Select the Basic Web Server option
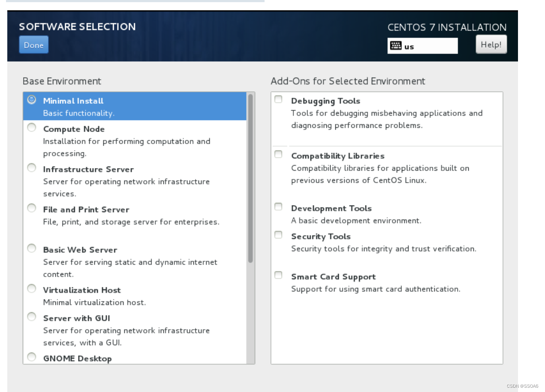Viewport: 545px width, 392px height. tap(32, 249)
